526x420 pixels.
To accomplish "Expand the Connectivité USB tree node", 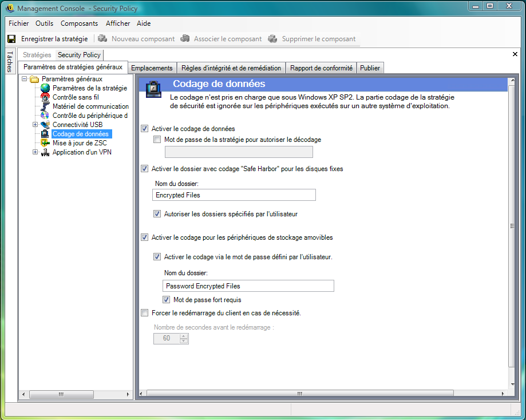I will (x=35, y=125).
